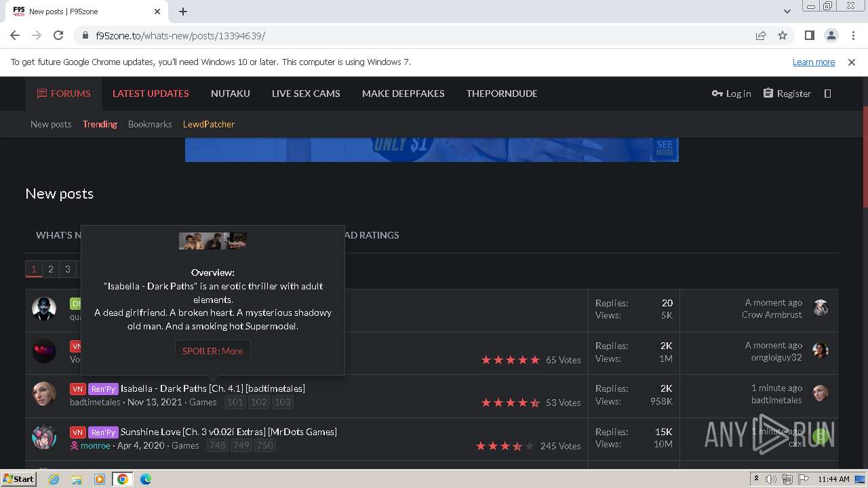Open THEPORNDUDE navigation link

coord(502,94)
